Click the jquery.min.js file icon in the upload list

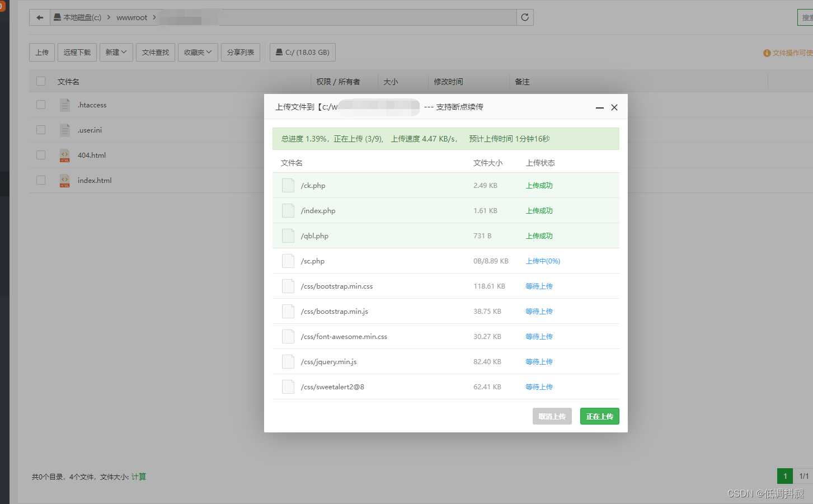[x=288, y=361]
